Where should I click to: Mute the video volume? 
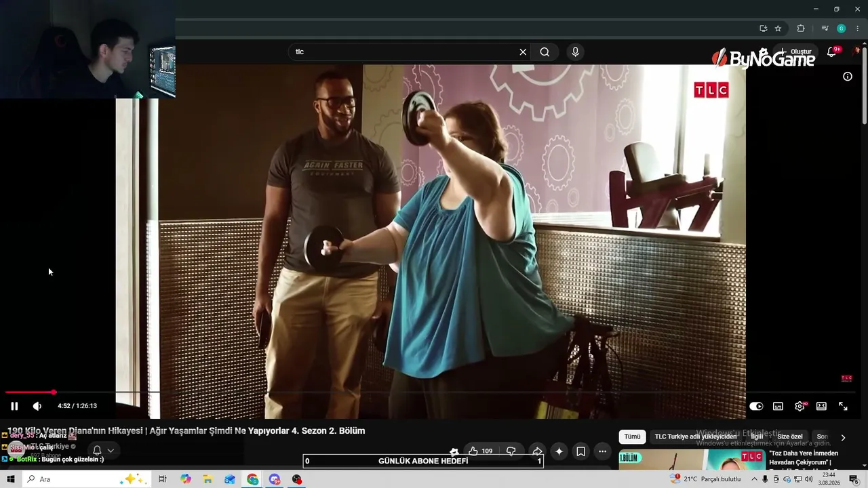pos(37,406)
